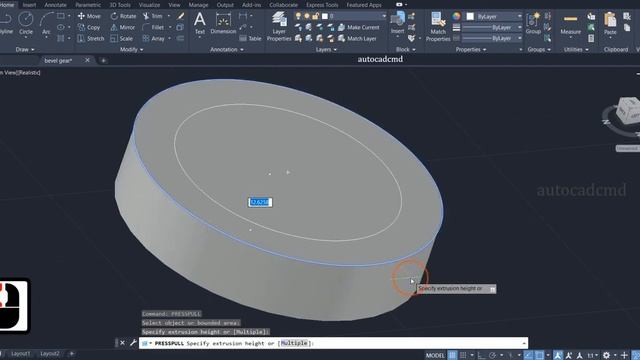
Task: Click the PRESSPULL command line input
Action: (333, 343)
